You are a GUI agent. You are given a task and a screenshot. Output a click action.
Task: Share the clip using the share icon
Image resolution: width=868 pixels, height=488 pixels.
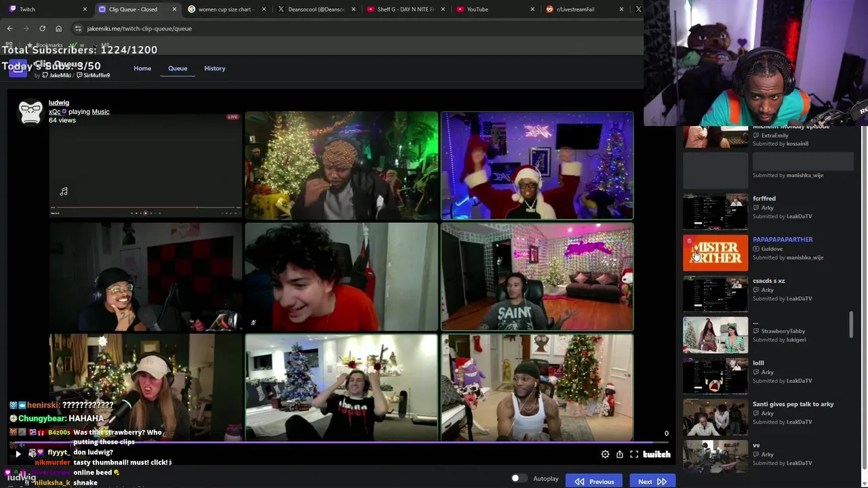[x=620, y=454]
